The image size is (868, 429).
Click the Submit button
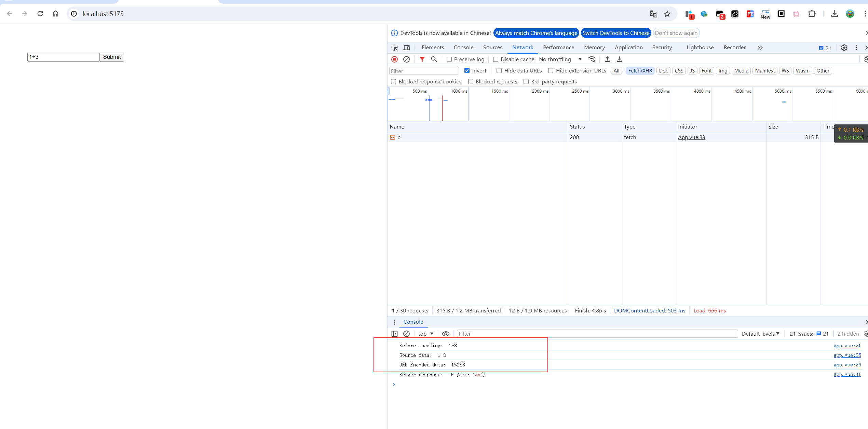click(x=112, y=57)
